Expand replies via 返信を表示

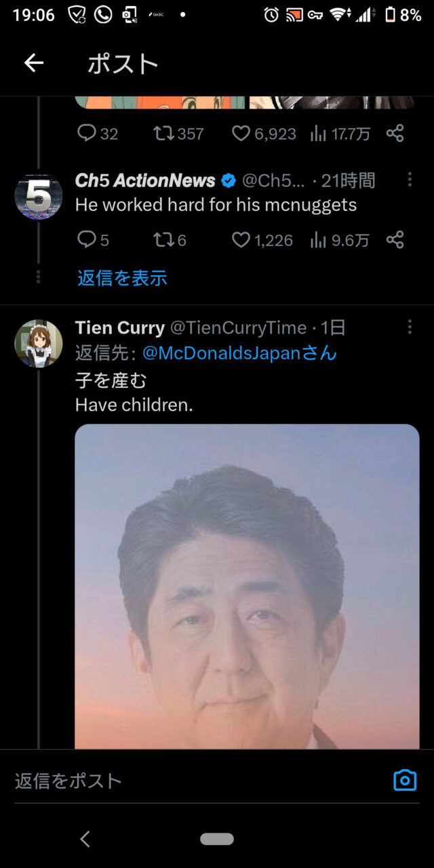point(122,278)
